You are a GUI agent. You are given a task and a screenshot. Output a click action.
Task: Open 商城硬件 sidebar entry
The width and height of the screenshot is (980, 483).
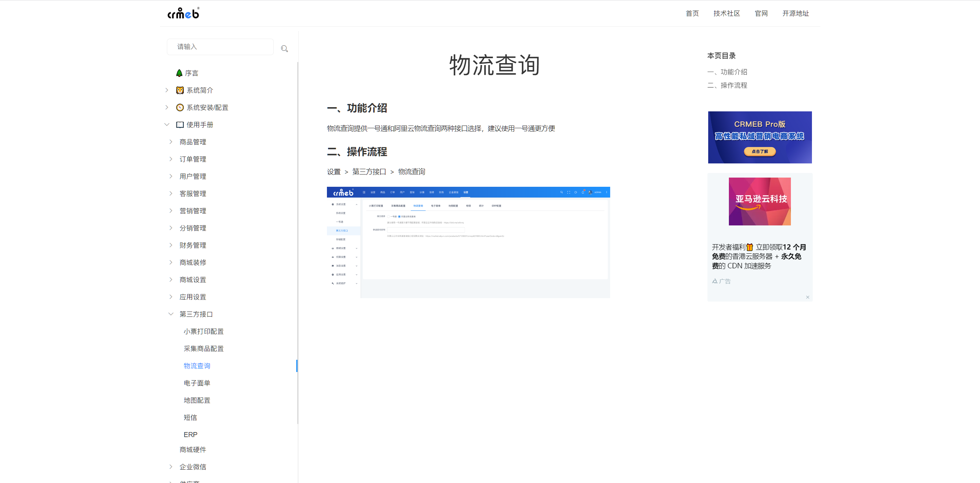(x=193, y=450)
